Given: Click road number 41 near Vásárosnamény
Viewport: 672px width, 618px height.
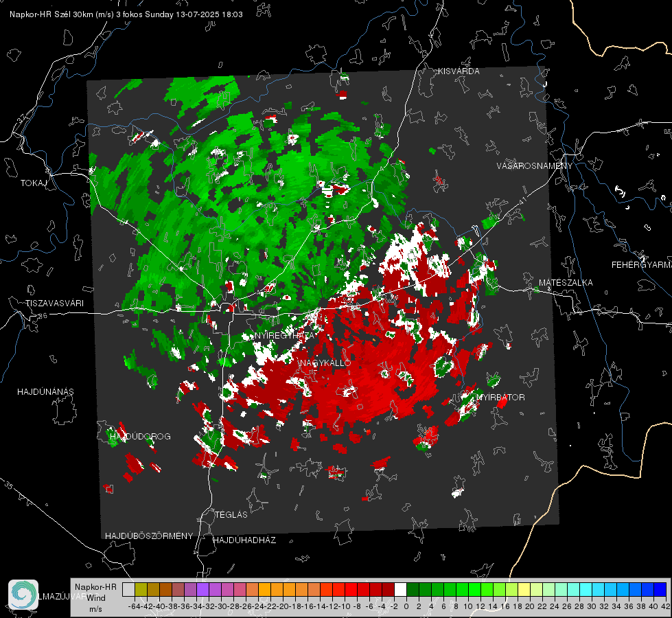Looking at the screenshot, I should [522, 201].
